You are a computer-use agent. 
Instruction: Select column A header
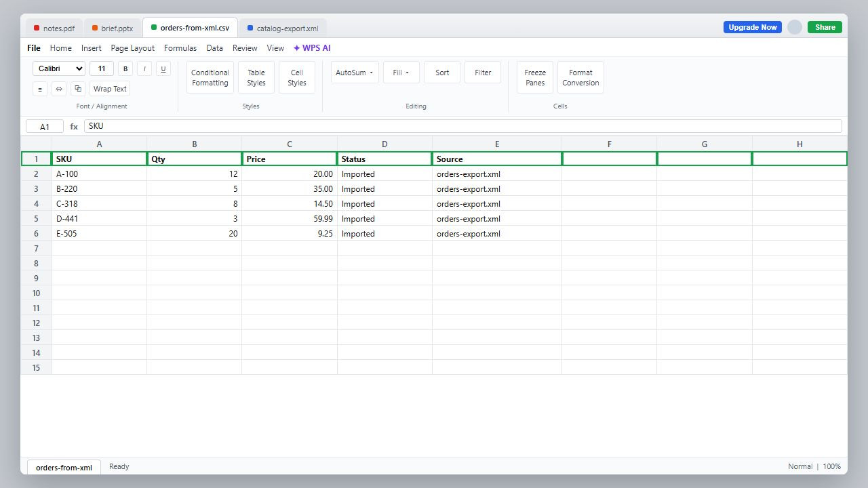[x=99, y=144]
